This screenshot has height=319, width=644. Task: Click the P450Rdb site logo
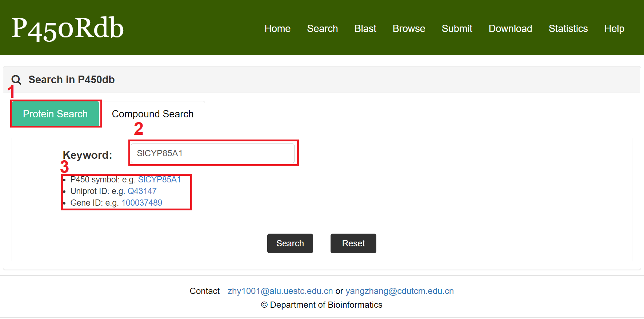68,28
